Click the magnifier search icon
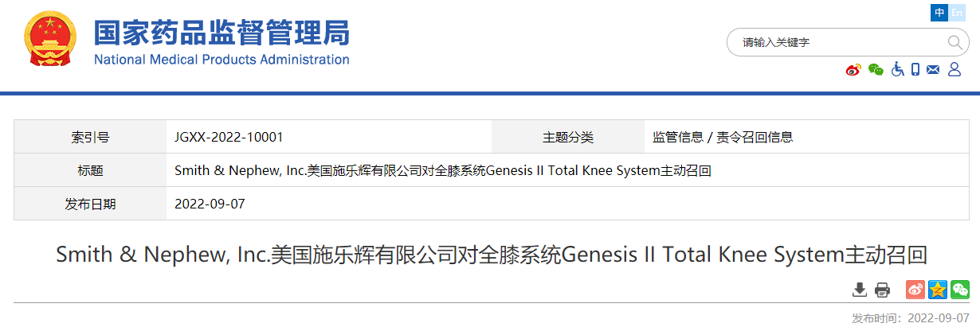The width and height of the screenshot is (980, 327). click(x=955, y=42)
